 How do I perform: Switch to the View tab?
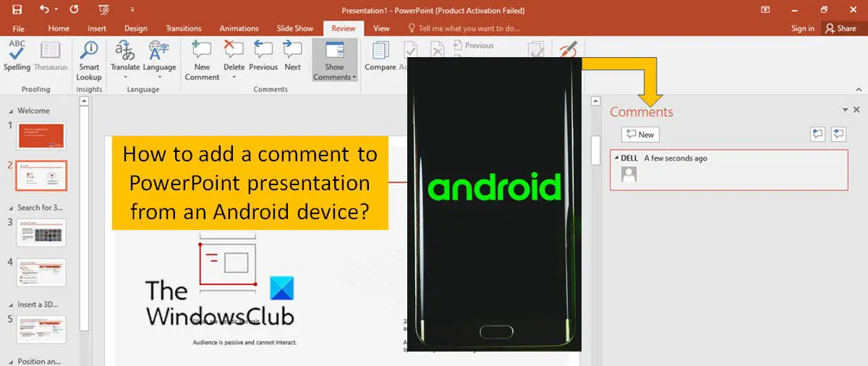pos(381,28)
